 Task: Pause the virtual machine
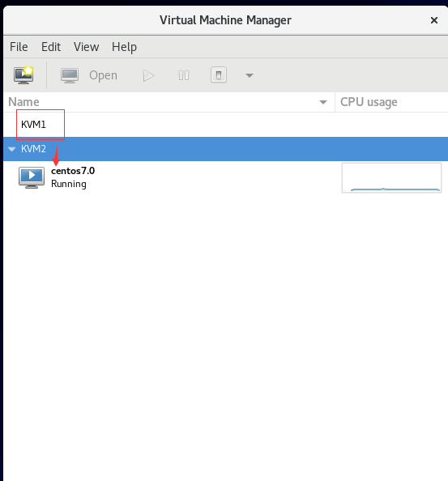(x=184, y=75)
